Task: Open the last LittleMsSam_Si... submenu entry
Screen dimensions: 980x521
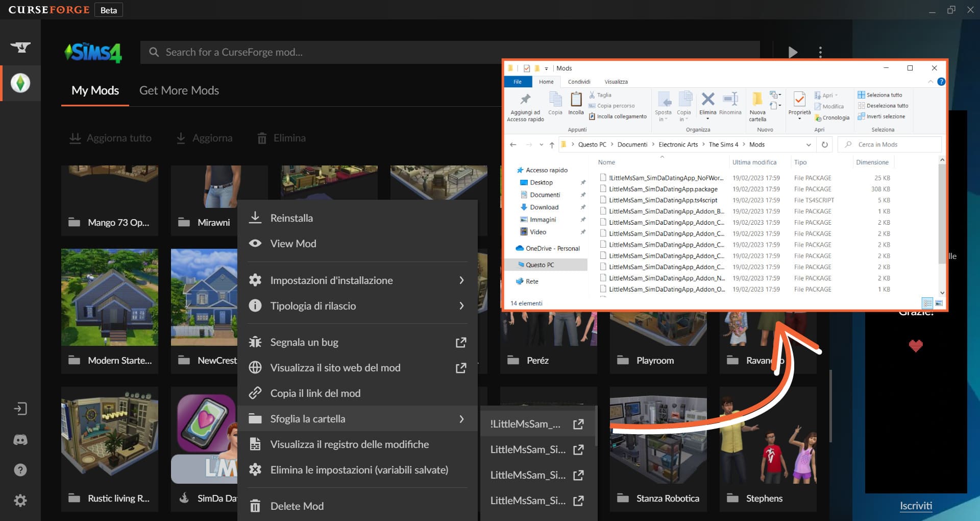Action: point(537,501)
